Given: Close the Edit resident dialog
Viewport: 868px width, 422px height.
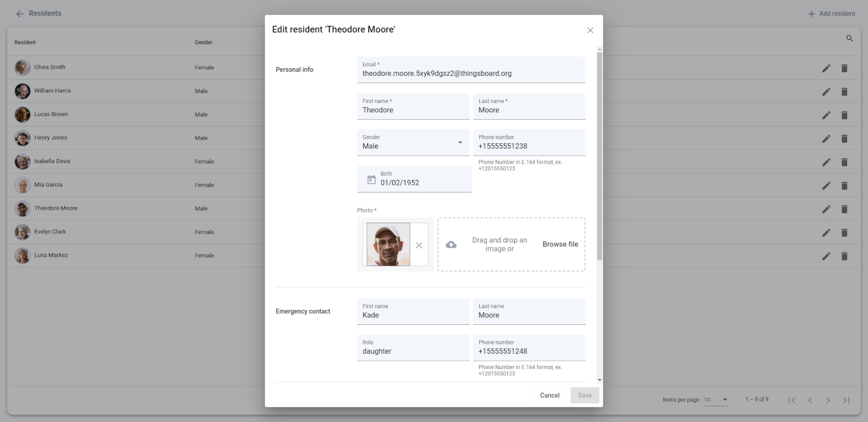Looking at the screenshot, I should point(590,30).
